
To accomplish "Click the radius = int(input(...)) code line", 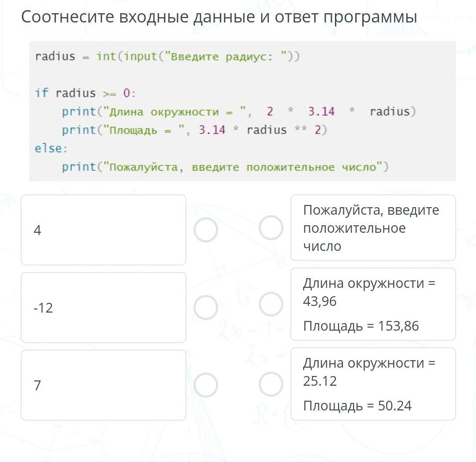I will pos(167,56).
